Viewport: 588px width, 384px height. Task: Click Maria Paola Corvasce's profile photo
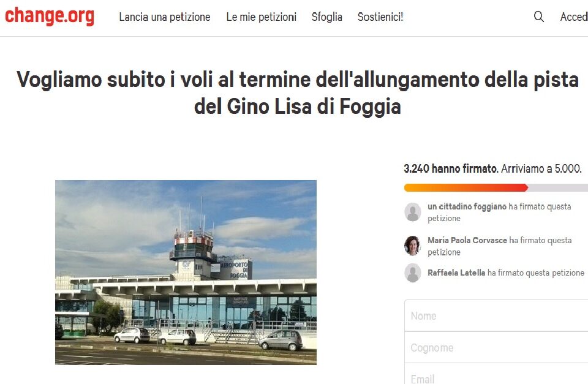point(412,246)
